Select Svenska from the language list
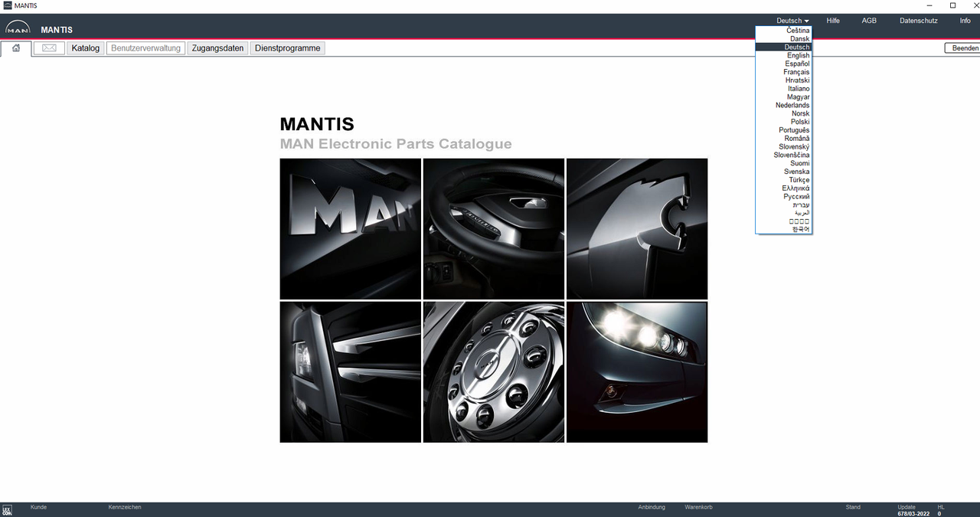The width and height of the screenshot is (980, 517). click(784, 172)
